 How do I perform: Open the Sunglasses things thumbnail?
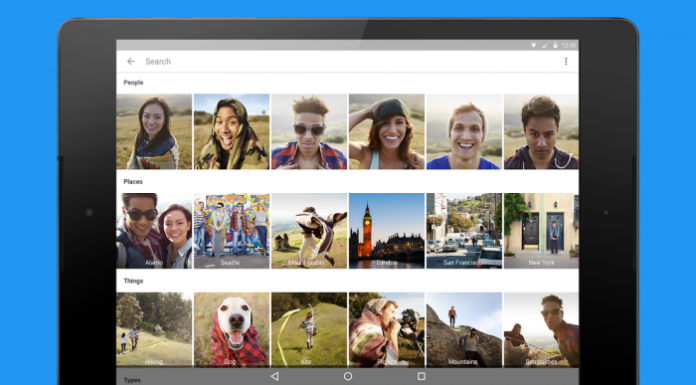[x=542, y=329]
